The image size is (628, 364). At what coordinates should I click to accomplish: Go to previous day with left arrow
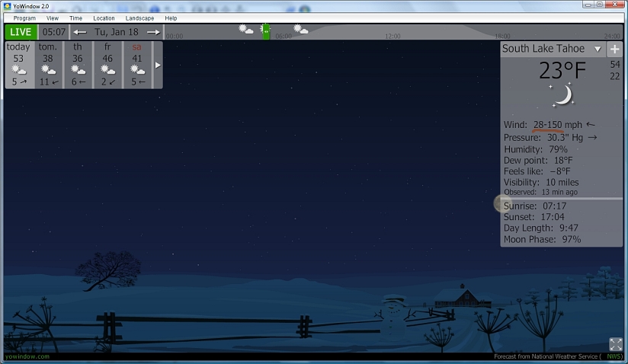(80, 32)
